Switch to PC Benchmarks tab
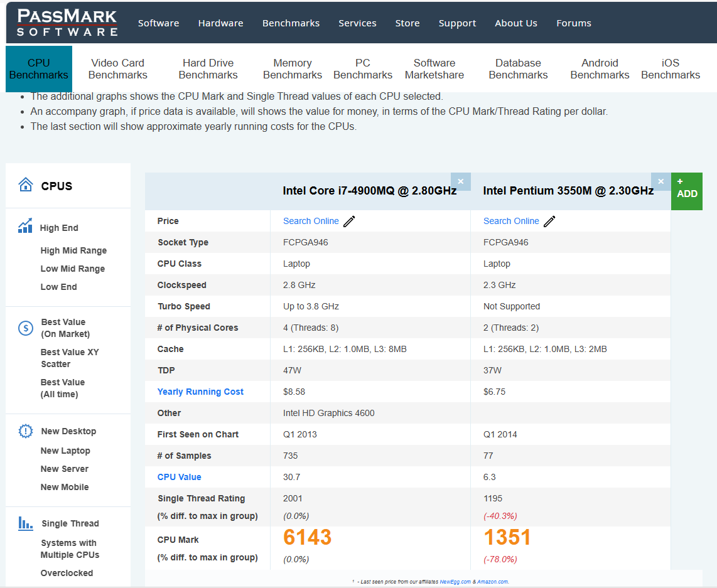 tap(363, 69)
